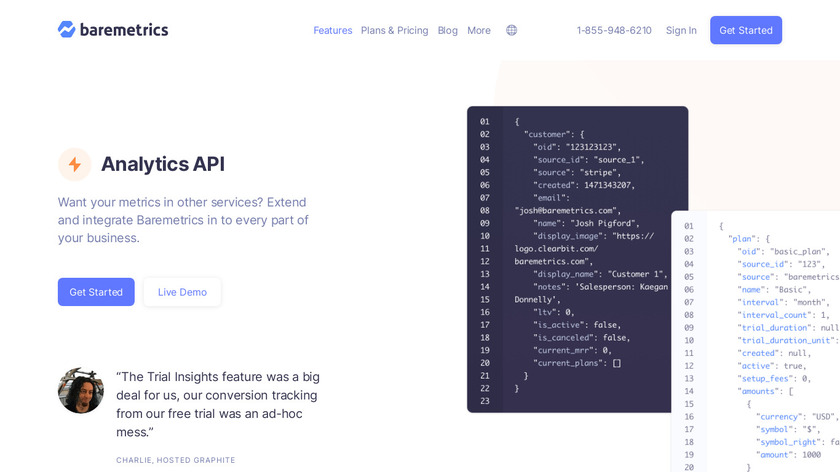
Task: Click the "source": "stripe" code line
Action: [577, 173]
